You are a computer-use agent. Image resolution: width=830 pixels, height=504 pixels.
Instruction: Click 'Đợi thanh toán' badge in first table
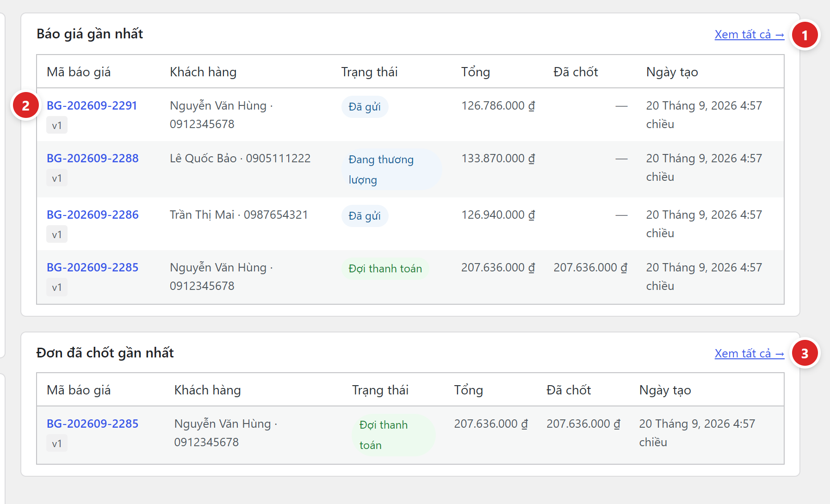point(385,269)
